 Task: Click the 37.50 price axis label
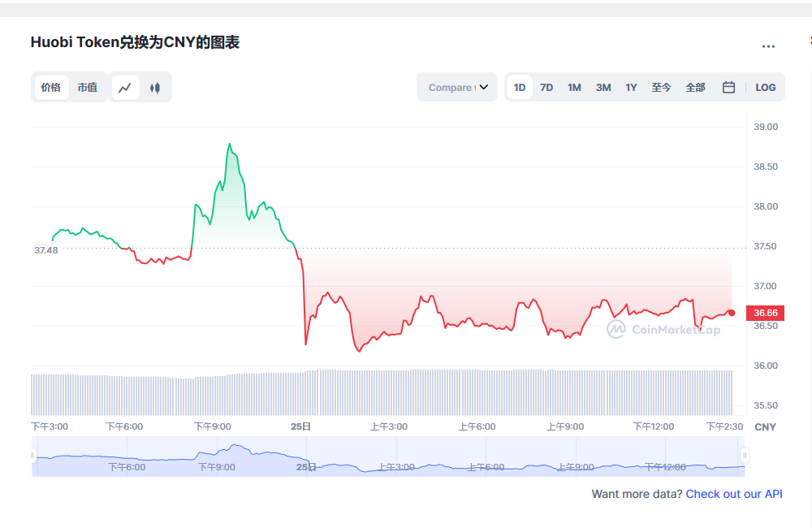click(766, 247)
